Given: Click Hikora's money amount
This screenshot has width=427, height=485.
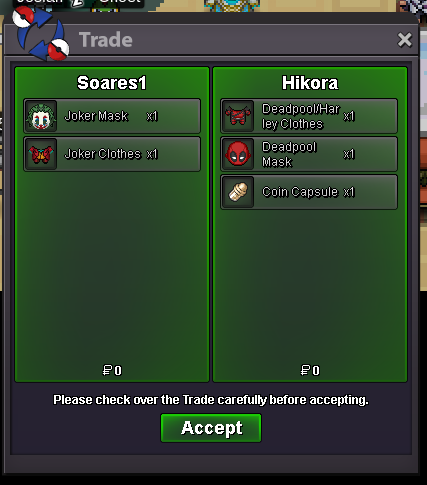Looking at the screenshot, I should click(310, 370).
